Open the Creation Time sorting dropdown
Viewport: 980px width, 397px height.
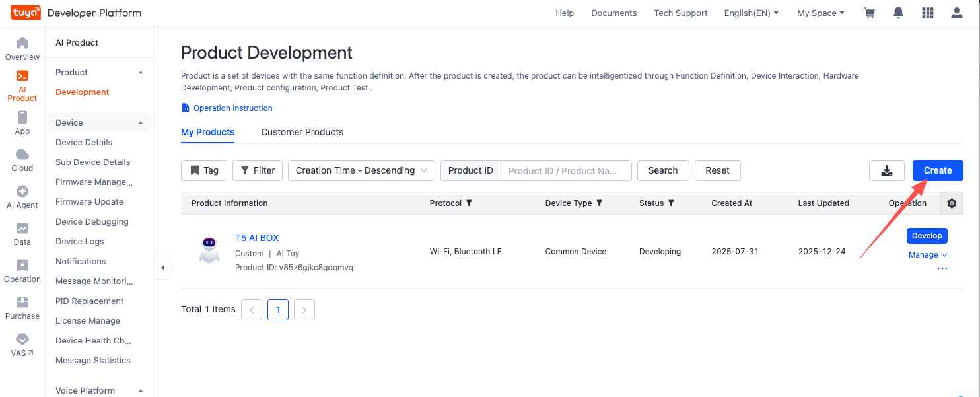(361, 170)
